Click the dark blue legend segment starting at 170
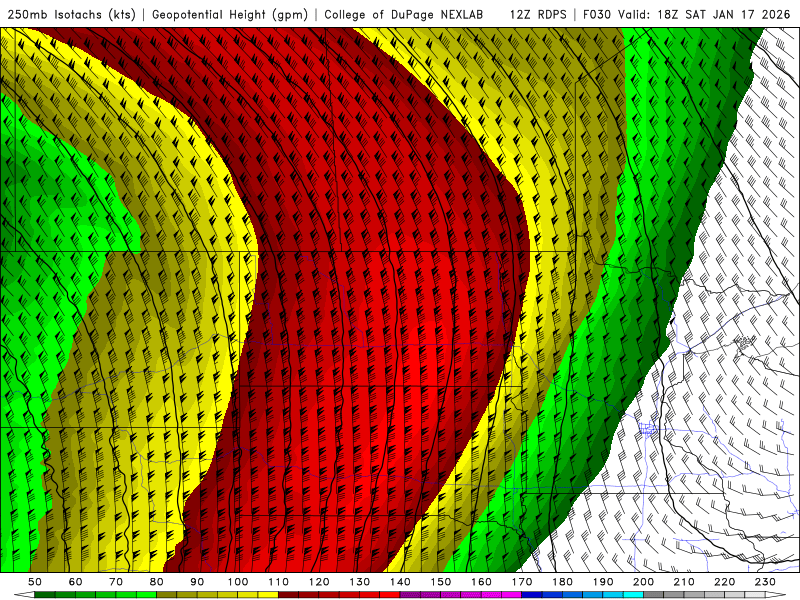Screen dimensions: 800x600 (x=532, y=595)
